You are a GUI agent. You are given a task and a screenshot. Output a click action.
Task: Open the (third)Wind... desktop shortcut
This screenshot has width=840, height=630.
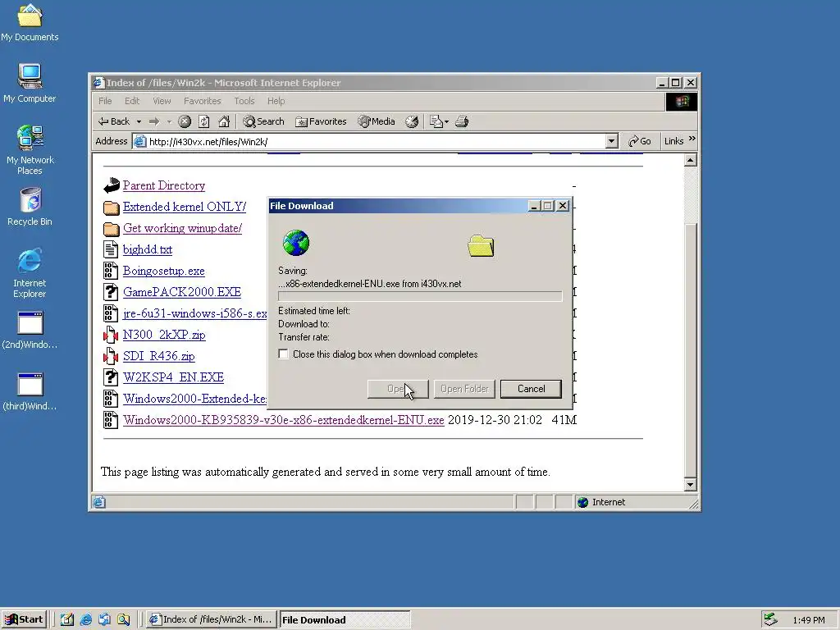(30, 392)
